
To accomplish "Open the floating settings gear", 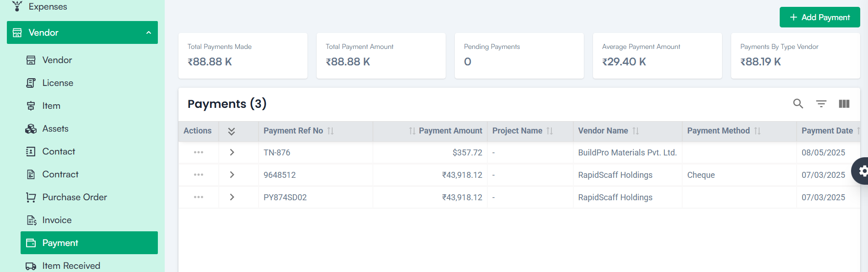I will [x=863, y=171].
